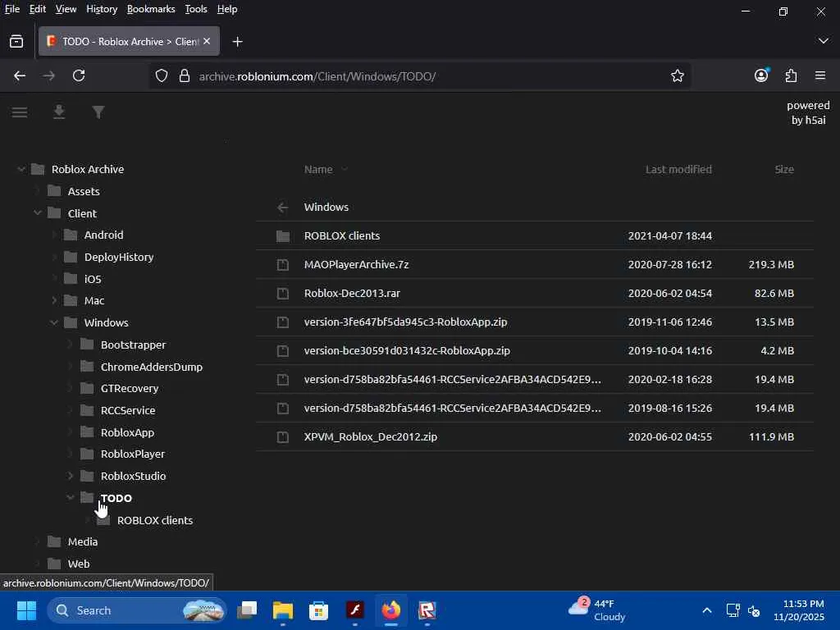Collapse the Client folder in tree
The height and width of the screenshot is (630, 840).
coord(38,213)
